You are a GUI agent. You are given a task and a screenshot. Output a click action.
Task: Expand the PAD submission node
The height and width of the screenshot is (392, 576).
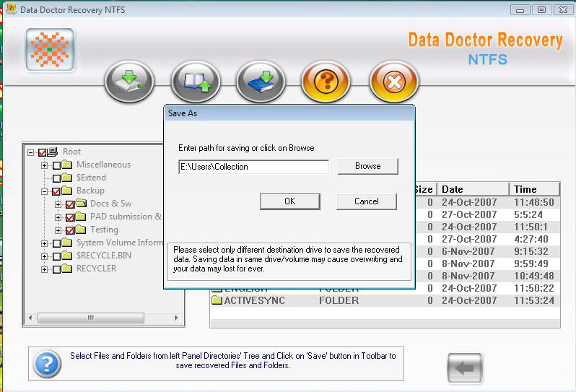(58, 217)
